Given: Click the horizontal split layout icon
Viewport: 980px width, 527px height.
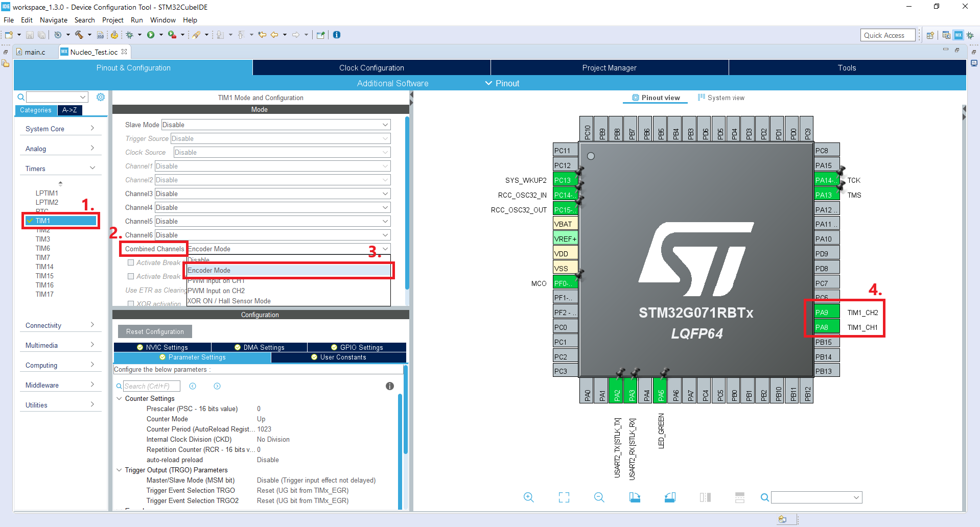Looking at the screenshot, I should (x=739, y=497).
